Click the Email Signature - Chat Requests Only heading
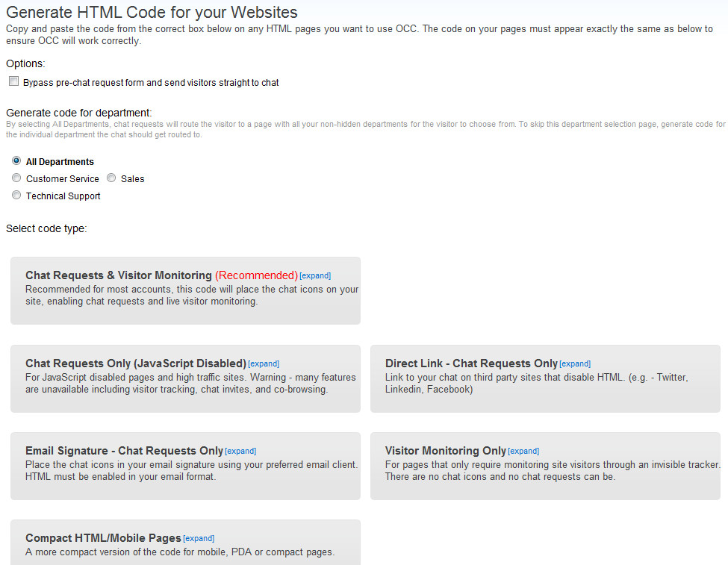The height and width of the screenshot is (565, 728). pos(125,451)
